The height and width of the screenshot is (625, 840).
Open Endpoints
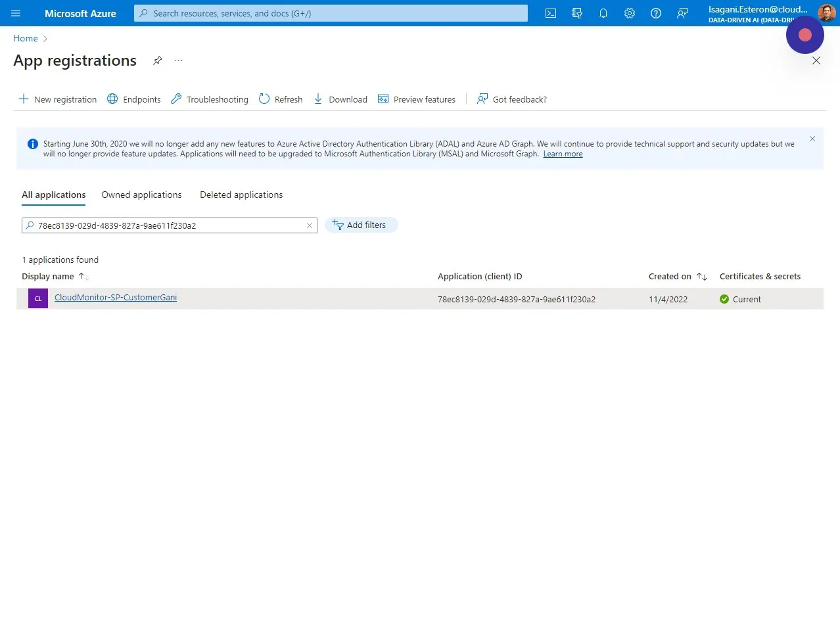133,99
